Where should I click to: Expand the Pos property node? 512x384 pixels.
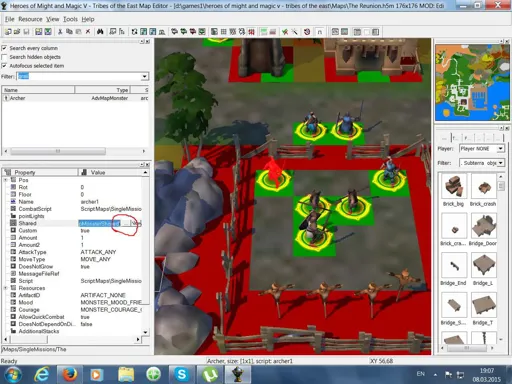click(x=5, y=180)
